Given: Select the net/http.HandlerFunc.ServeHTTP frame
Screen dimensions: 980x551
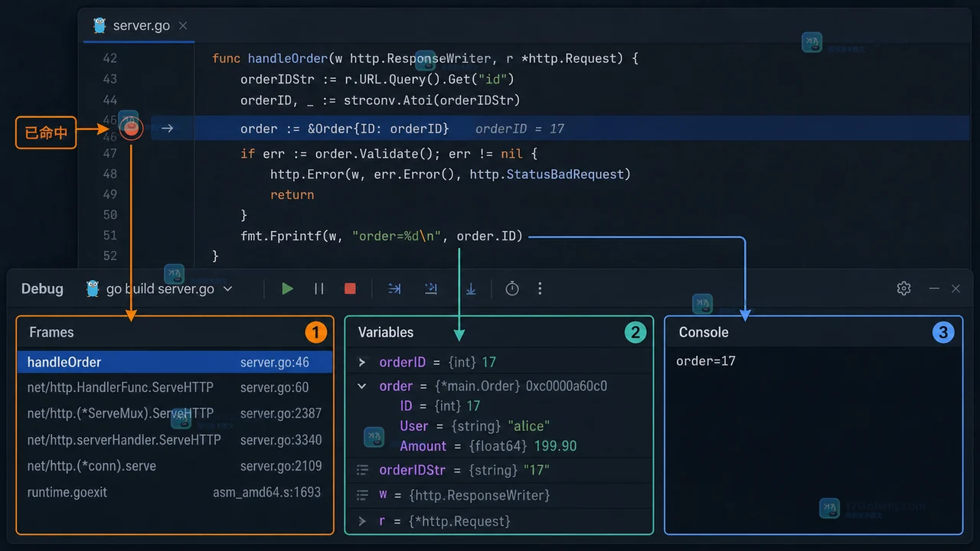Looking at the screenshot, I should (175, 388).
